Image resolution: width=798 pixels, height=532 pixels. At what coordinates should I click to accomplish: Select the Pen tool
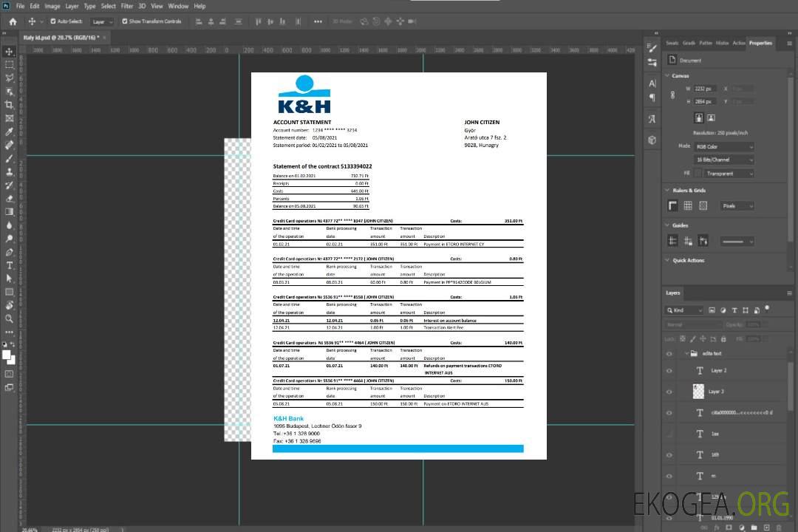[x=9, y=252]
